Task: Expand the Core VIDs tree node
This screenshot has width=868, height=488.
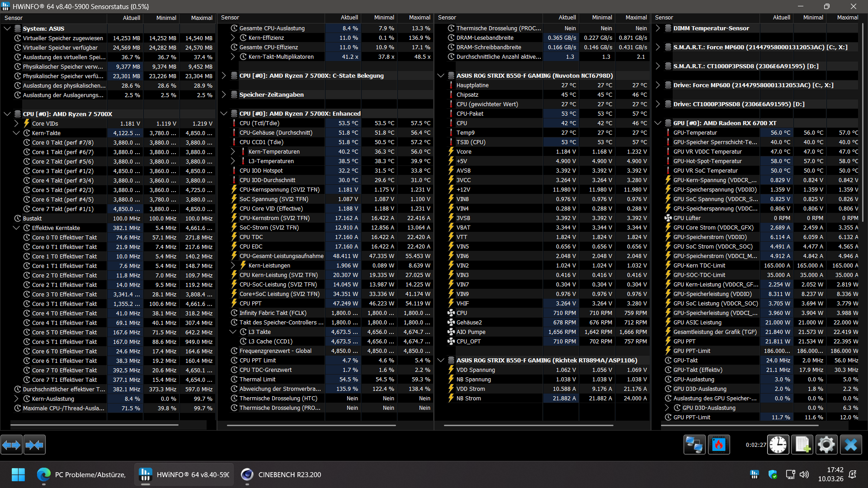Action: pos(16,123)
